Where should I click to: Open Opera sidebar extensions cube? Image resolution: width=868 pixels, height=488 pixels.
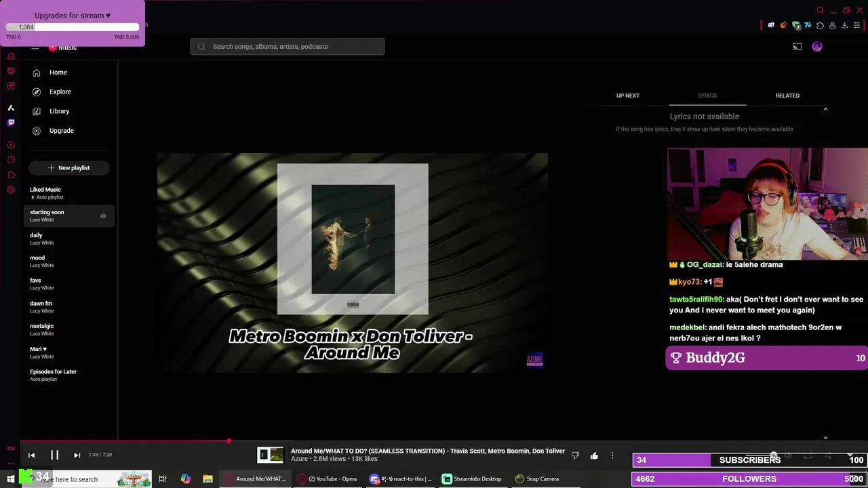click(x=11, y=175)
